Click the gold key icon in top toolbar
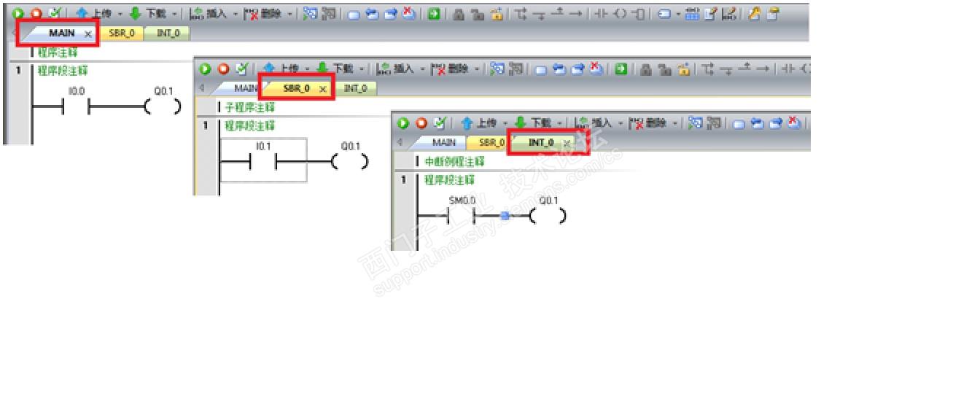 [754, 14]
